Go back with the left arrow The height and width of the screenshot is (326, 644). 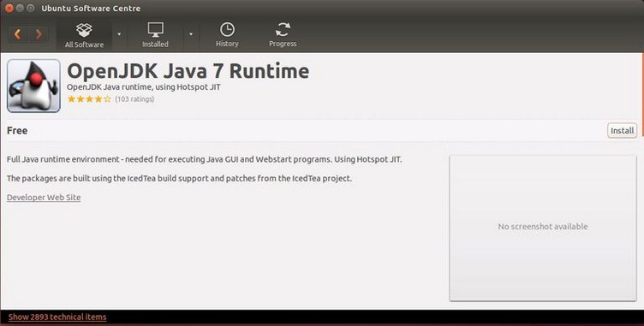pos(18,34)
